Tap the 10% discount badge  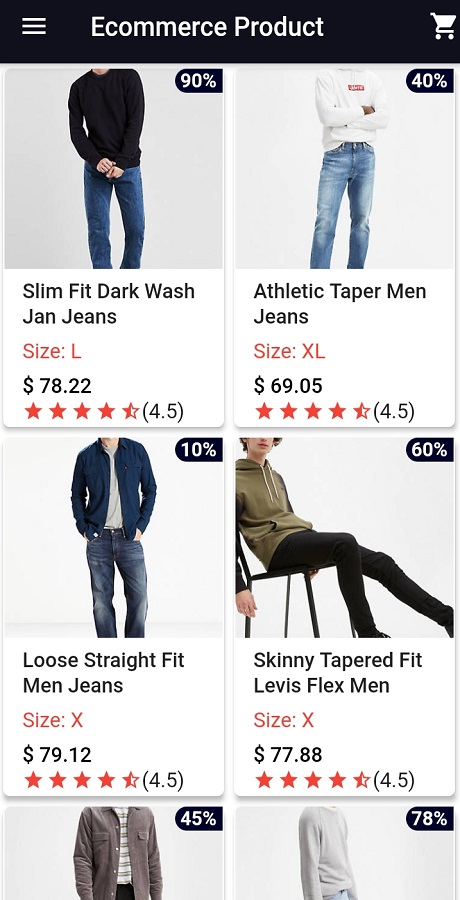(199, 449)
